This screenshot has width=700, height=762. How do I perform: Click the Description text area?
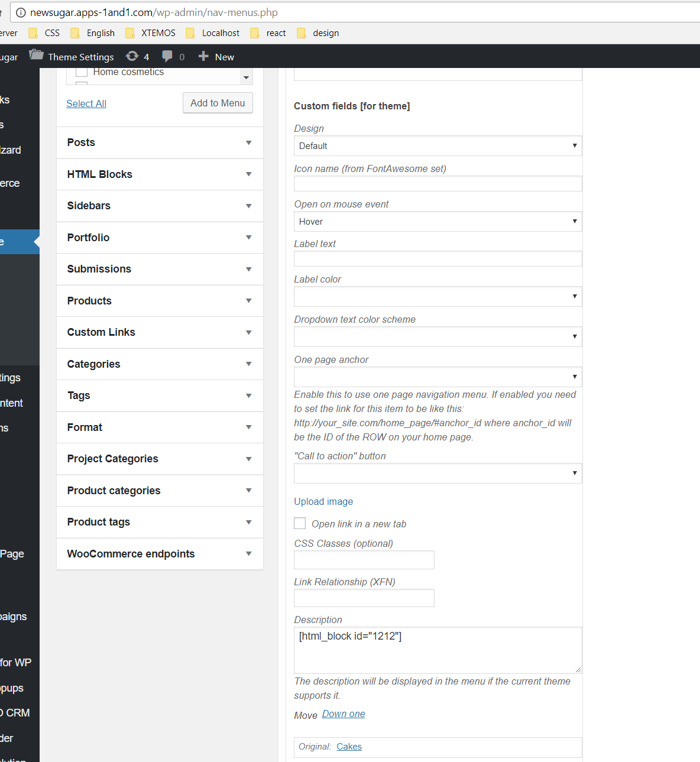coord(437,650)
